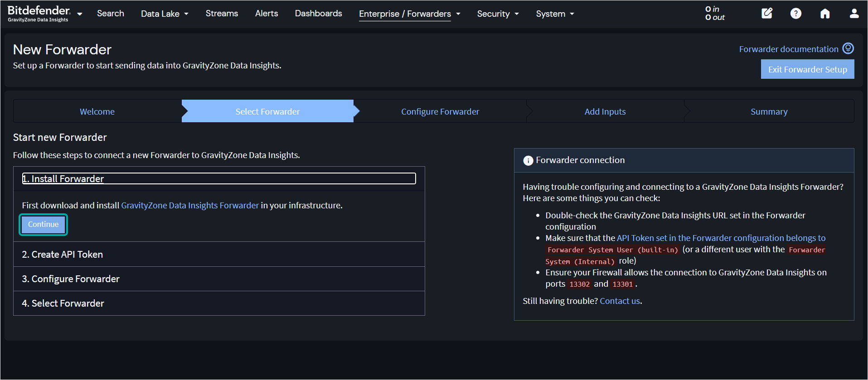
Task: Click the port value 13301
Action: point(623,284)
